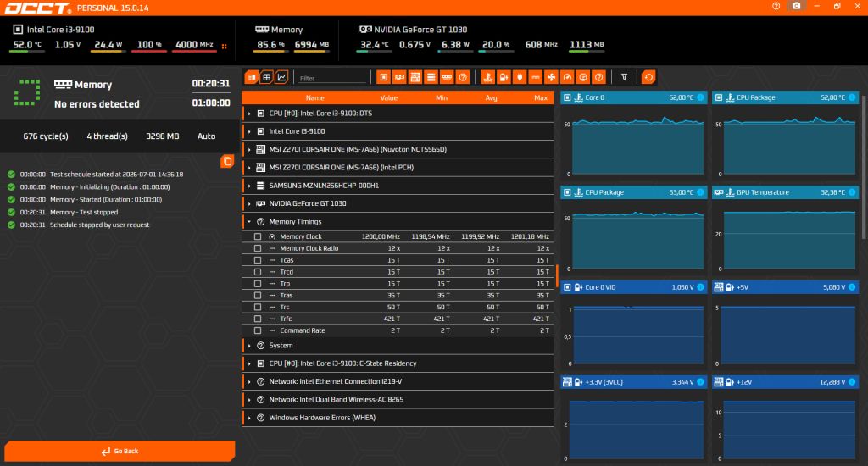Expand SAMSUNG MZNLN256HCHP-000H1 group

point(249,186)
